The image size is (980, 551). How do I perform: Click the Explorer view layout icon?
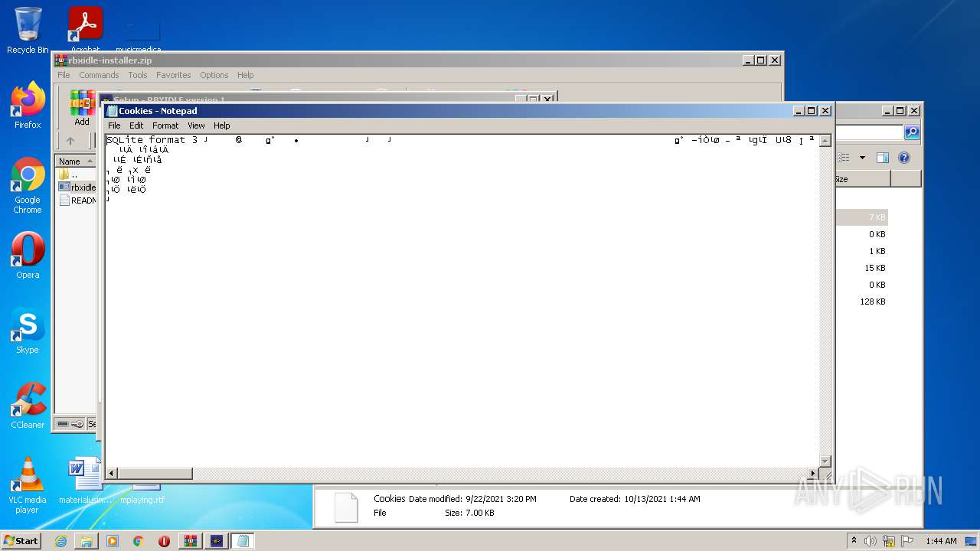pyautogui.click(x=844, y=158)
